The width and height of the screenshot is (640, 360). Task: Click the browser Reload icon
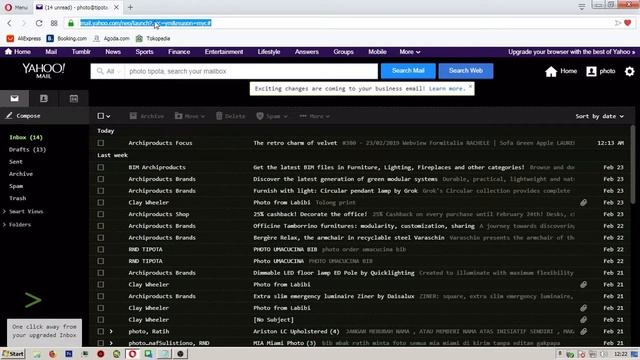coord(39,23)
